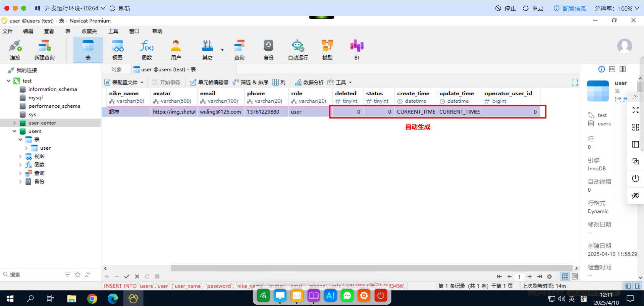Delete the record with minus icon
Image resolution: width=644 pixels, height=306 pixels.
click(117, 276)
